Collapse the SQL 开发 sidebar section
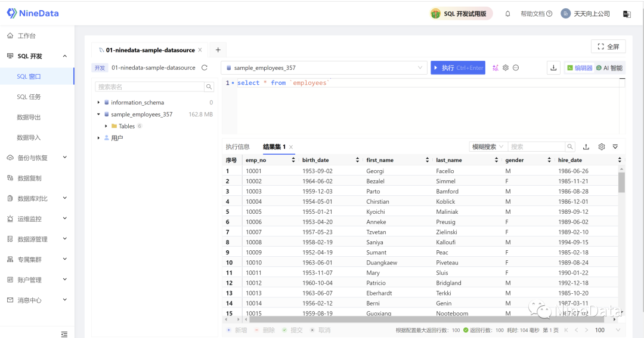This screenshot has width=644, height=338. 64,56
